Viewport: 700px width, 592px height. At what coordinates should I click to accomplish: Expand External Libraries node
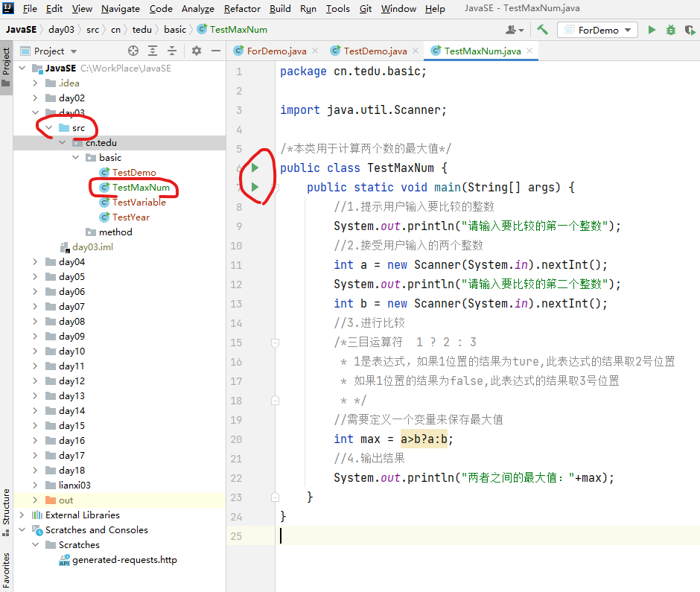coord(22,515)
